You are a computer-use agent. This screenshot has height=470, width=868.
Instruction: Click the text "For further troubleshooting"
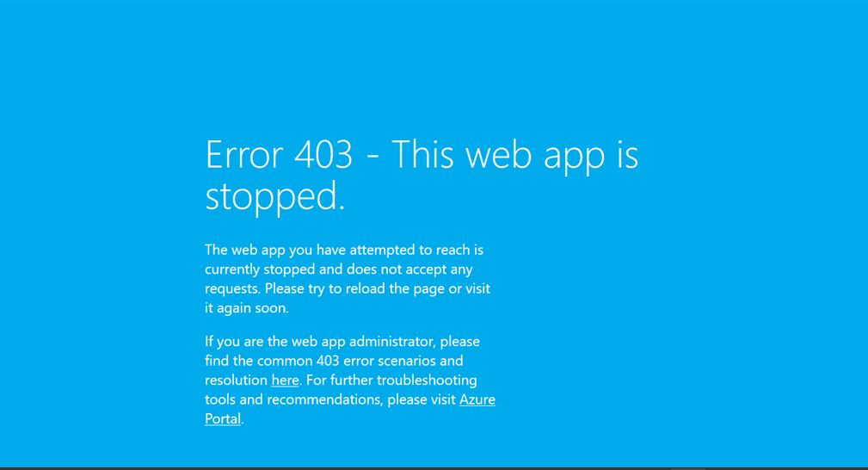point(391,380)
